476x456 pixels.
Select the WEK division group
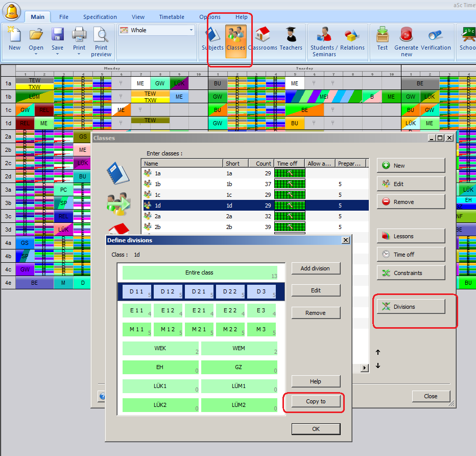(160, 348)
